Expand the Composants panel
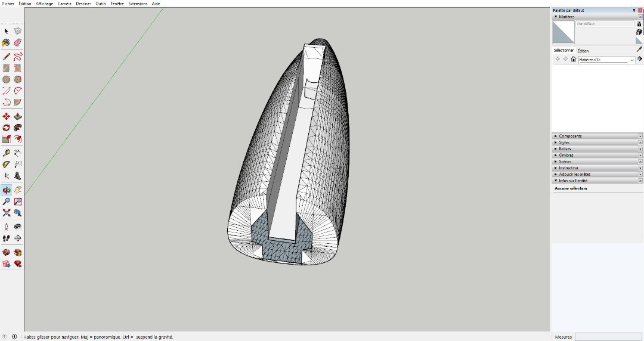Image resolution: width=644 pixels, height=341 pixels. pos(571,136)
